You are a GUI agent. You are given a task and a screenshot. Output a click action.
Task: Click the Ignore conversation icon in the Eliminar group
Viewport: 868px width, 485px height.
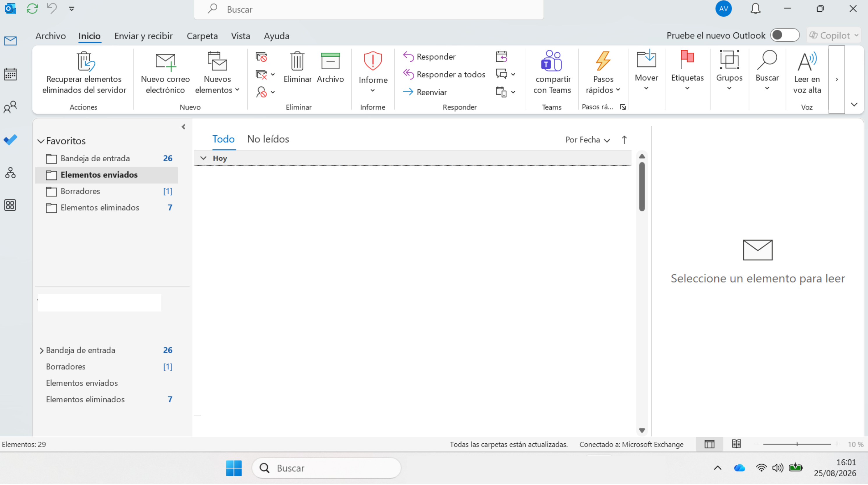coord(261,56)
